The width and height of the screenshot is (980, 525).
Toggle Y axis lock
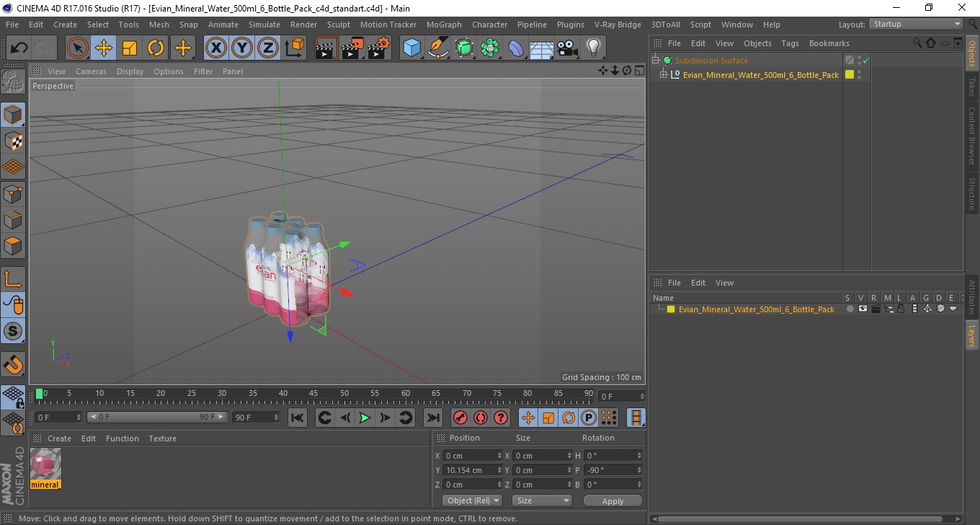click(242, 48)
